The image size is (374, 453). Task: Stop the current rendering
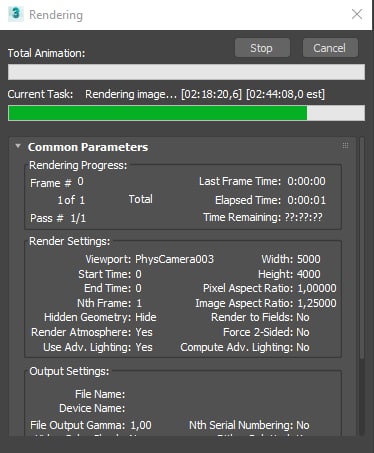click(x=262, y=48)
